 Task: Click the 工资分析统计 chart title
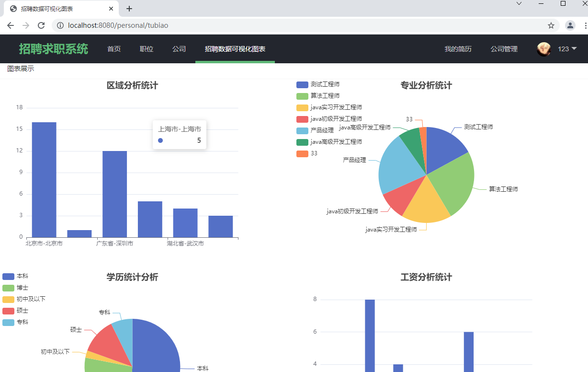[x=426, y=277]
